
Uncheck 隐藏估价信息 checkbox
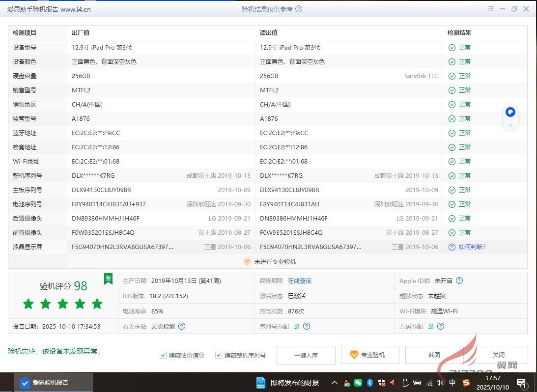pos(163,355)
